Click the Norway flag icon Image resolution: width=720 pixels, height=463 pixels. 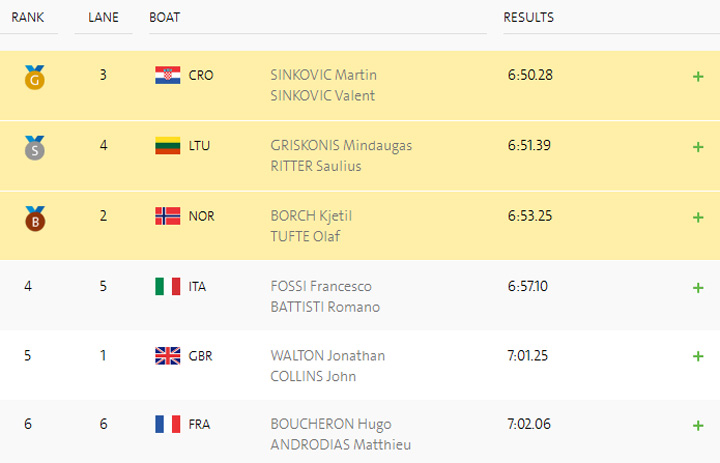167,216
